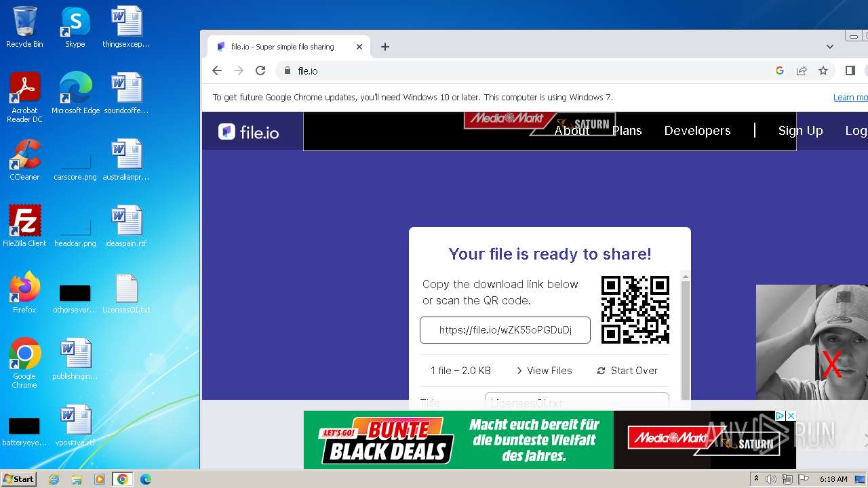This screenshot has height=488, width=868.
Task: Open a new Chrome tab
Action: click(x=385, y=47)
